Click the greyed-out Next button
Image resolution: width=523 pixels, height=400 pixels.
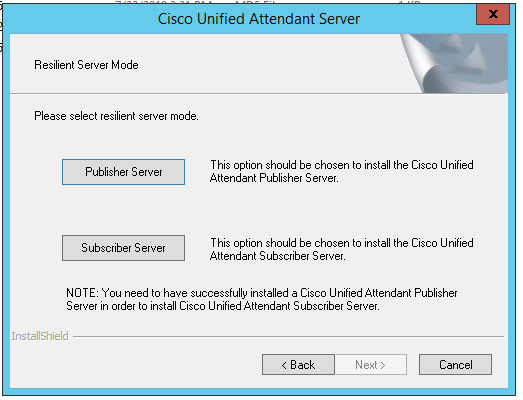[371, 364]
